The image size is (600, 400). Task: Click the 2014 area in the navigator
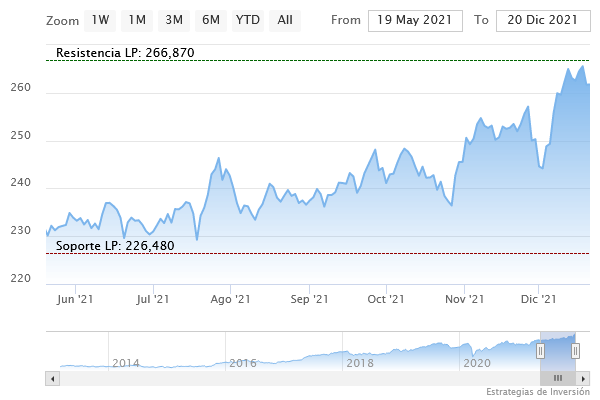125,362
